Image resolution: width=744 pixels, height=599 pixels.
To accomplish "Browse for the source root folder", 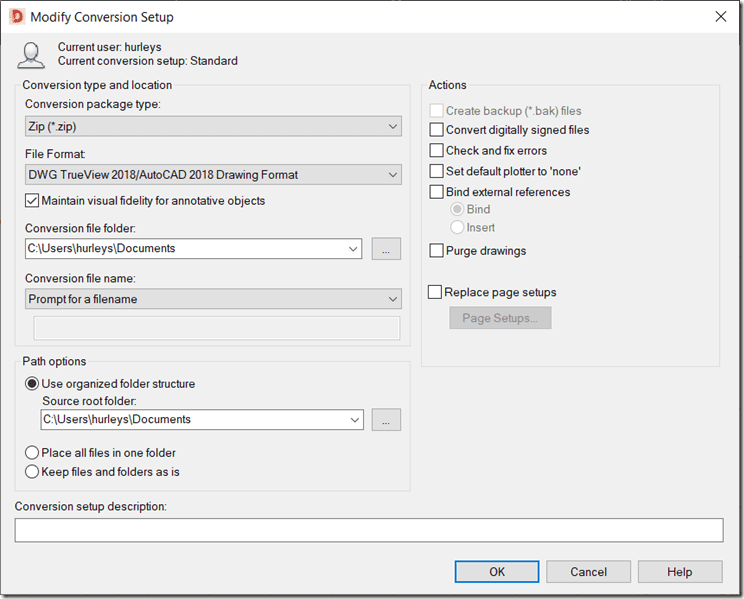I will click(386, 420).
